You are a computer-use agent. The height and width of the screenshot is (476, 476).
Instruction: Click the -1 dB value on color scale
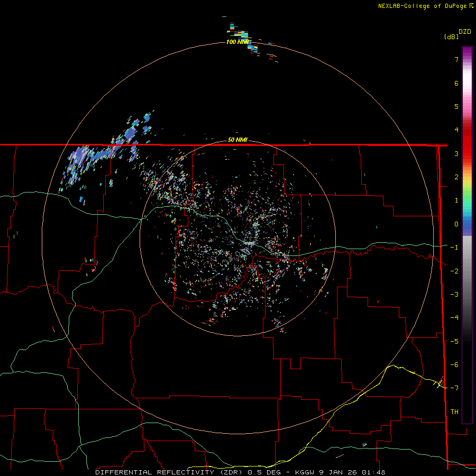[x=454, y=248]
